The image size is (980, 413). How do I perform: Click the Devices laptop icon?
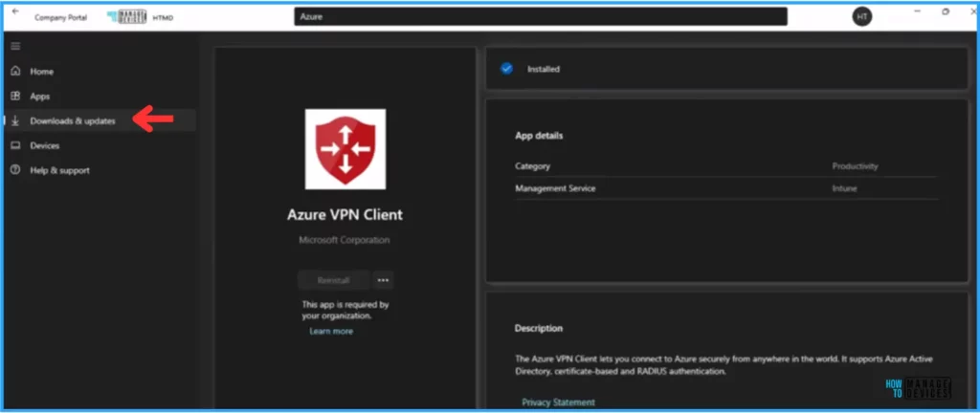click(15, 145)
